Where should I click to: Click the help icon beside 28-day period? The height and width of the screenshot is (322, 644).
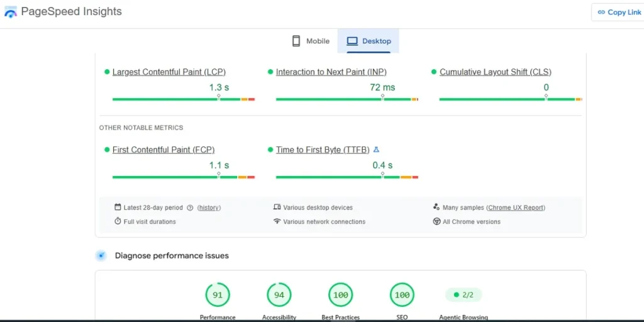coord(190,208)
